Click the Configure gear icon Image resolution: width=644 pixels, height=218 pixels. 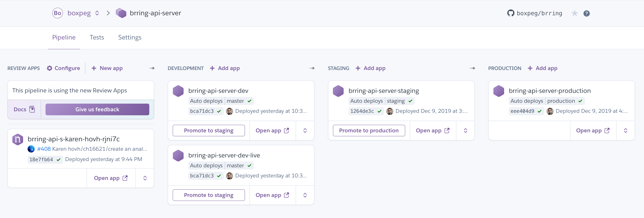tap(50, 68)
